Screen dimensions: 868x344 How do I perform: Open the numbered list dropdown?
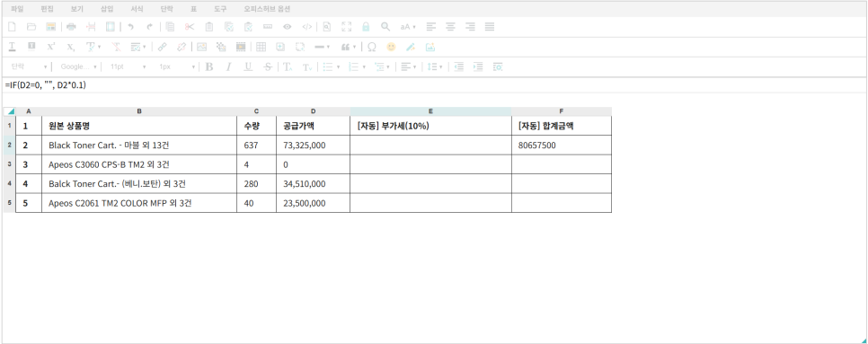[357, 67]
